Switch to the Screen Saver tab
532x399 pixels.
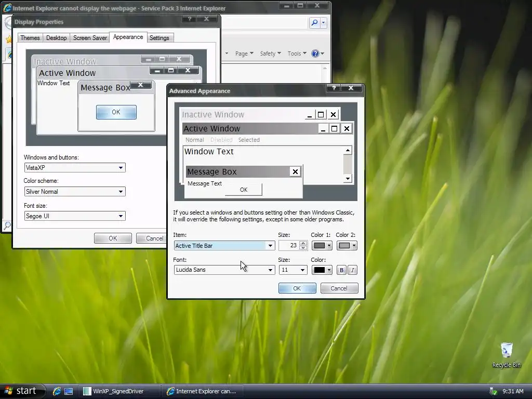click(90, 37)
